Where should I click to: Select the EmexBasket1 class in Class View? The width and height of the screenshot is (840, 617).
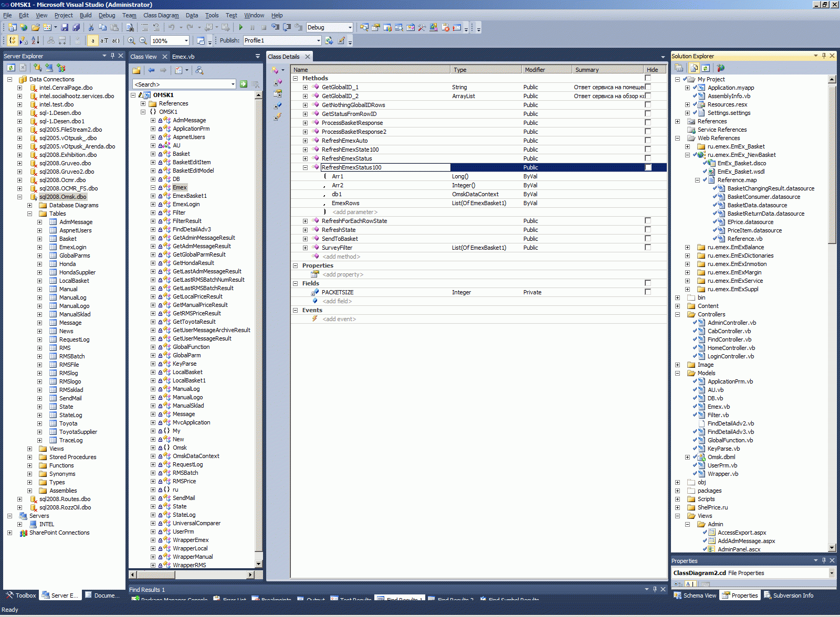tap(190, 196)
